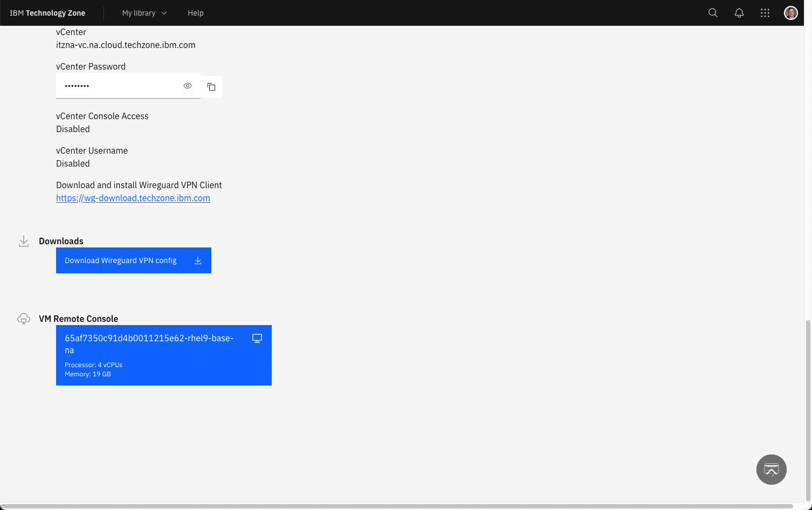Open the rhel9-base-na VM remote console

[164, 355]
